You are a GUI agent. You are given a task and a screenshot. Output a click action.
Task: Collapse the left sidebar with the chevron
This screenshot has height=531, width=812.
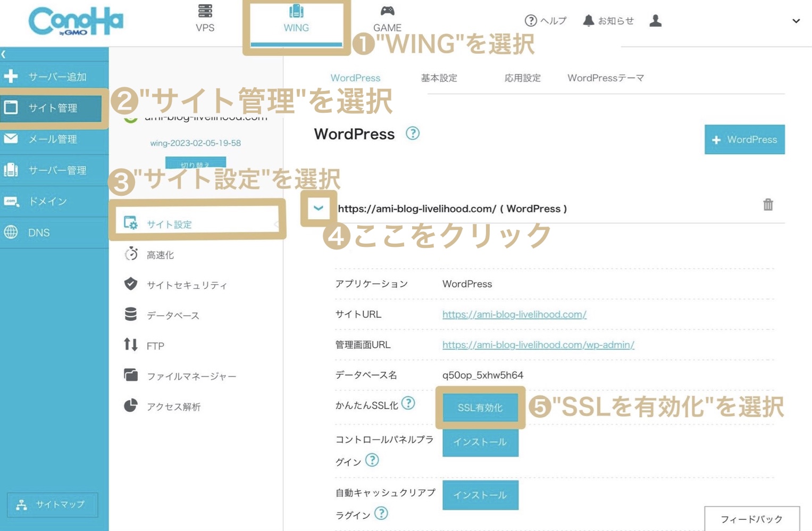coord(4,54)
